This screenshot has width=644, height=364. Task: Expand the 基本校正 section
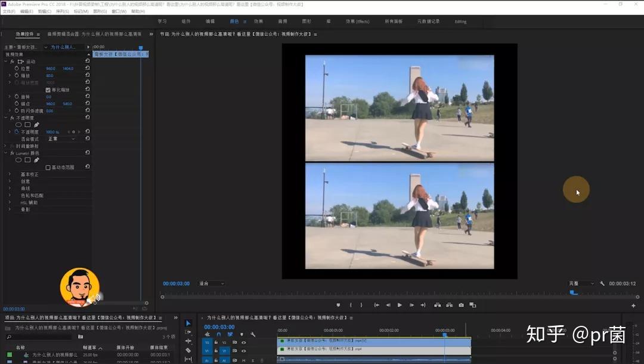click(10, 174)
